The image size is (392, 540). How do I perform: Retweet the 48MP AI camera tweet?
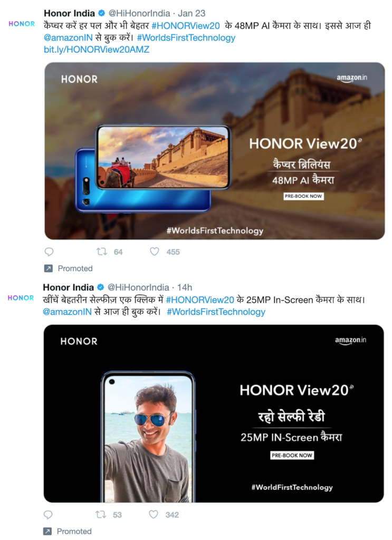tap(102, 252)
